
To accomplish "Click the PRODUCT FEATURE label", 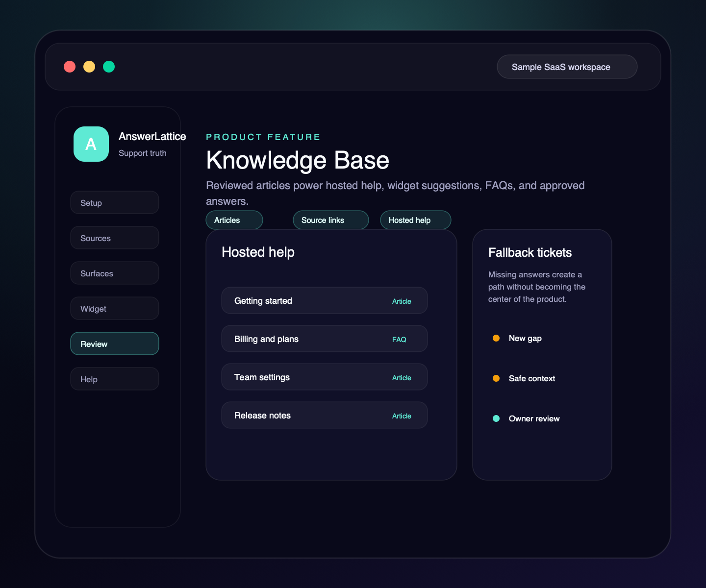I will click(263, 137).
